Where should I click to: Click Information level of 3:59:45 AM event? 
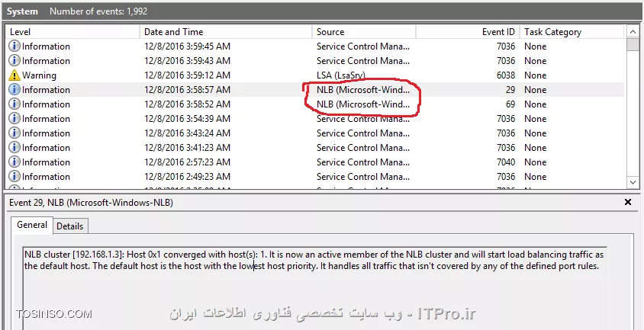tap(46, 46)
